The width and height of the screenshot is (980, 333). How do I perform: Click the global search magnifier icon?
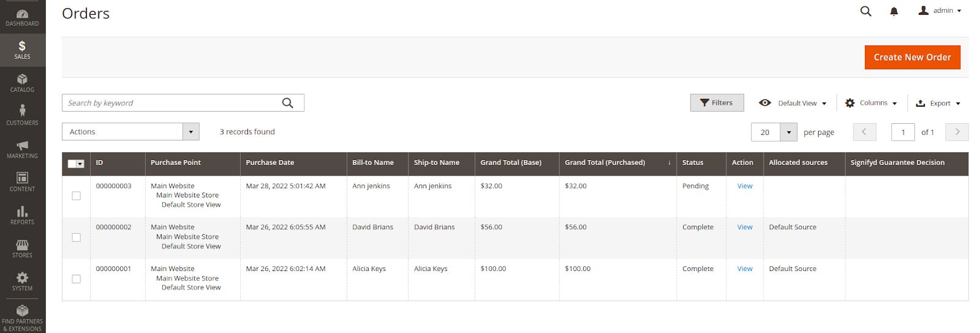(865, 11)
